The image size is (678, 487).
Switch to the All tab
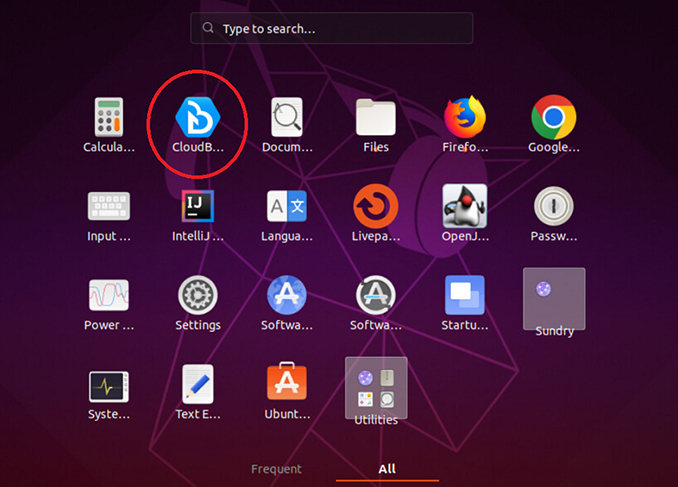point(387,469)
